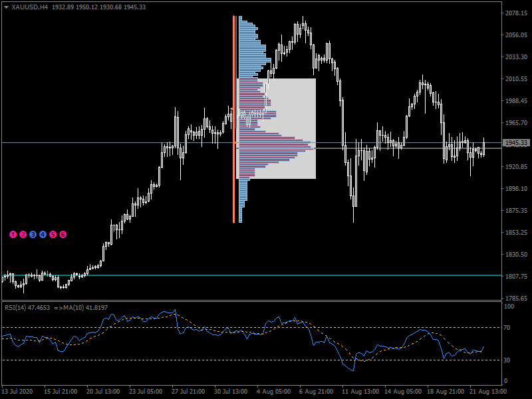Click the time label 14 Aug 05:00
The height and width of the screenshot is (399, 532).
point(403,391)
